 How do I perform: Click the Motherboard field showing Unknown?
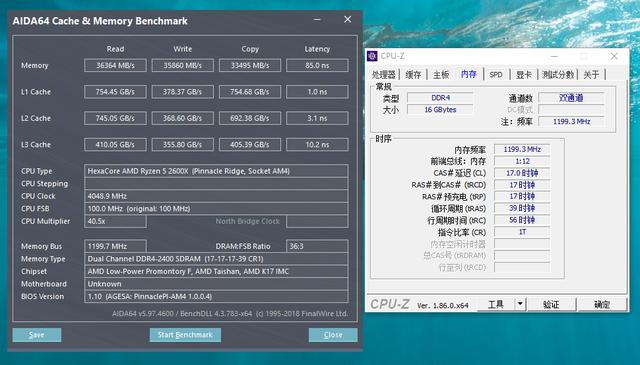(216, 284)
